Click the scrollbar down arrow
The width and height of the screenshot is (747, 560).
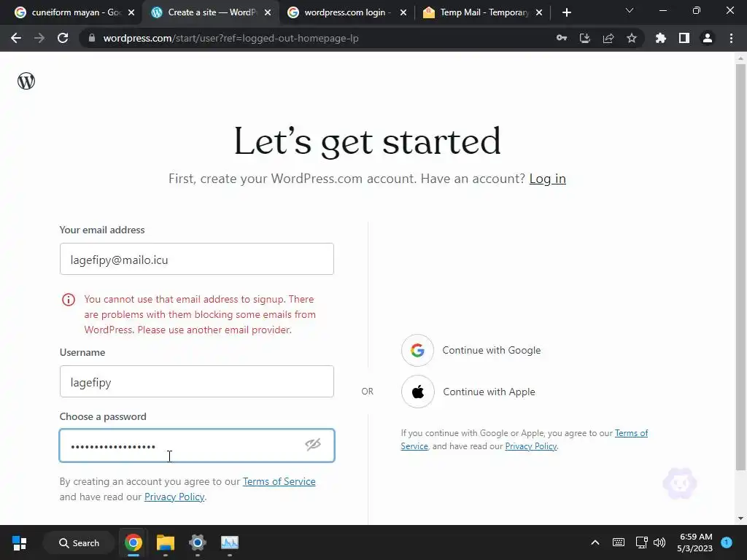pyautogui.click(x=740, y=518)
